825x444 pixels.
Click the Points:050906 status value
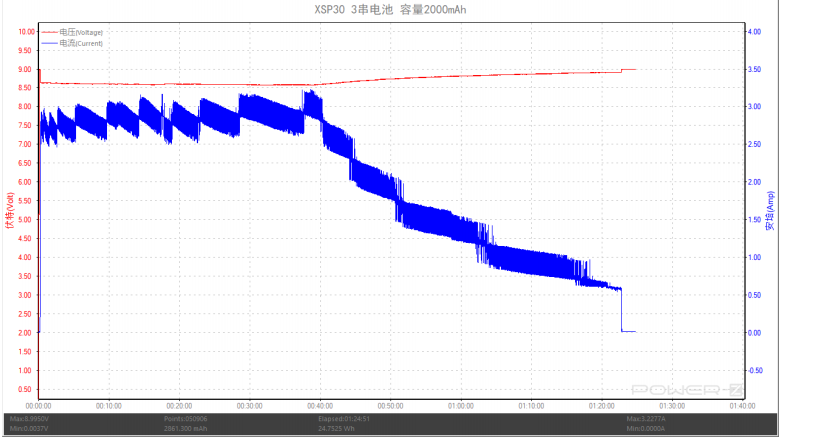click(185, 419)
